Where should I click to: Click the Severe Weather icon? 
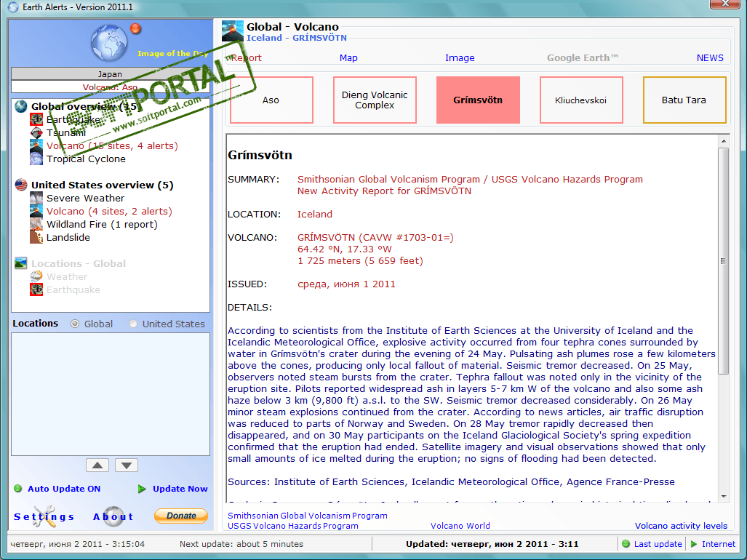point(36,198)
